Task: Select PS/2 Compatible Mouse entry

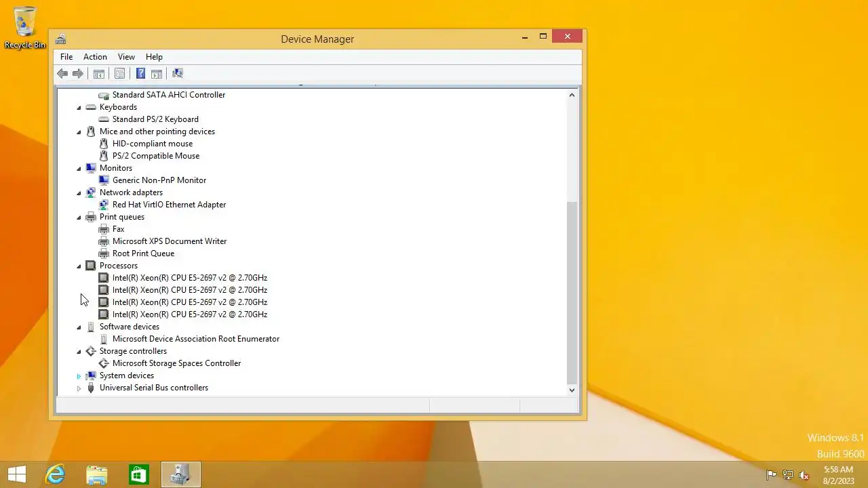Action: tap(156, 156)
